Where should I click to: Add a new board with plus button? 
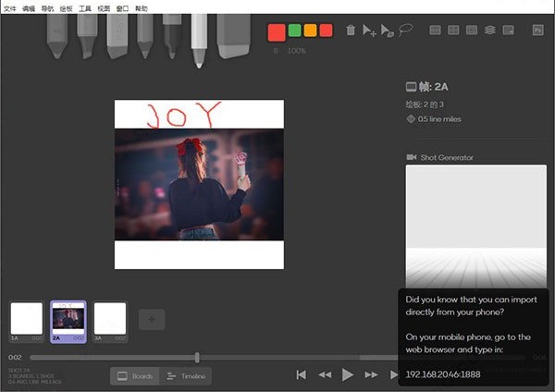coord(152,320)
